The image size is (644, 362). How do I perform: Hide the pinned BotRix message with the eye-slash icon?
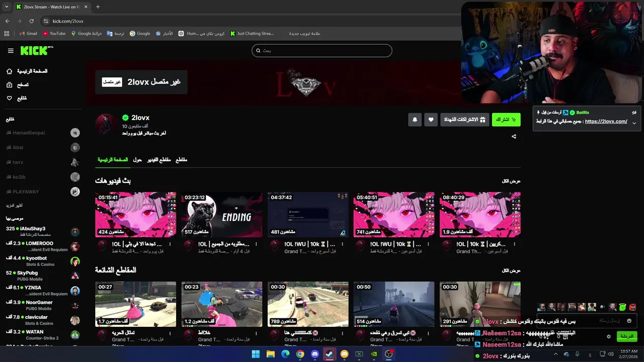tap(634, 113)
